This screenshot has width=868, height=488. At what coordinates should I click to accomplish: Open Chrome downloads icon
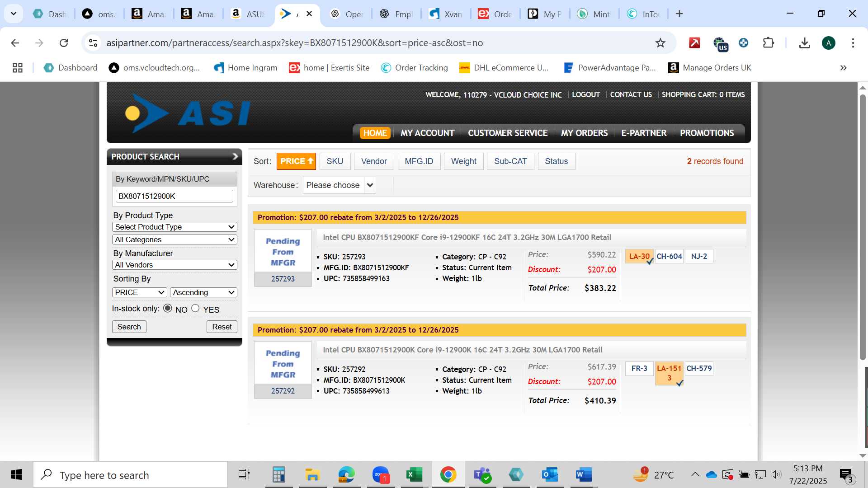tap(804, 43)
